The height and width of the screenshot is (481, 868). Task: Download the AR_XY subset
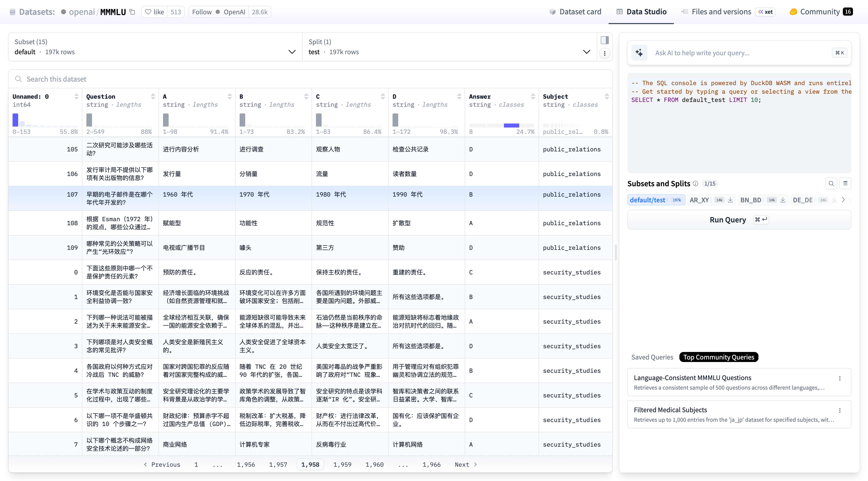click(x=730, y=200)
